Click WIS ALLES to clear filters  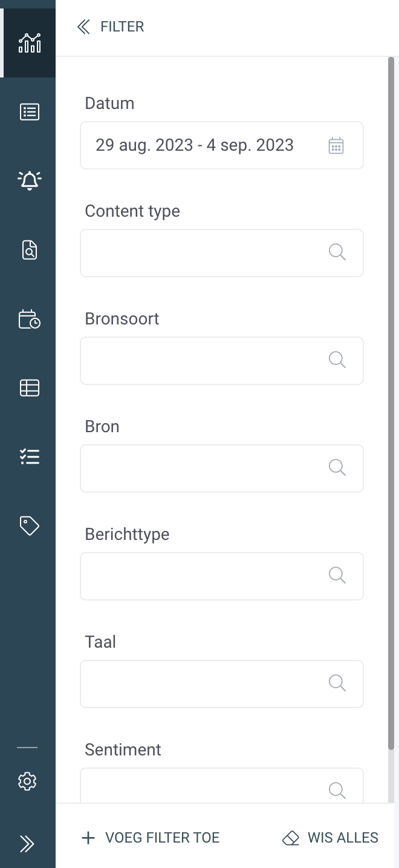click(330, 838)
